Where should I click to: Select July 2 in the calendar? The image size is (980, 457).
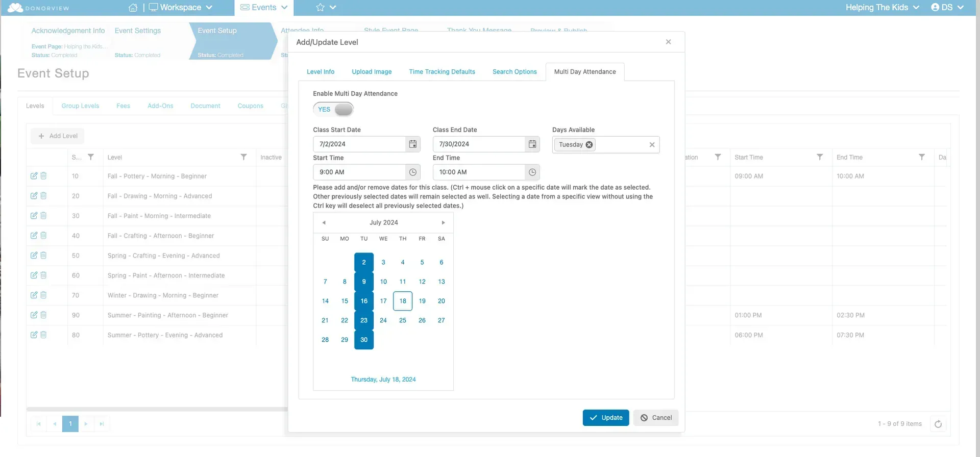click(364, 263)
